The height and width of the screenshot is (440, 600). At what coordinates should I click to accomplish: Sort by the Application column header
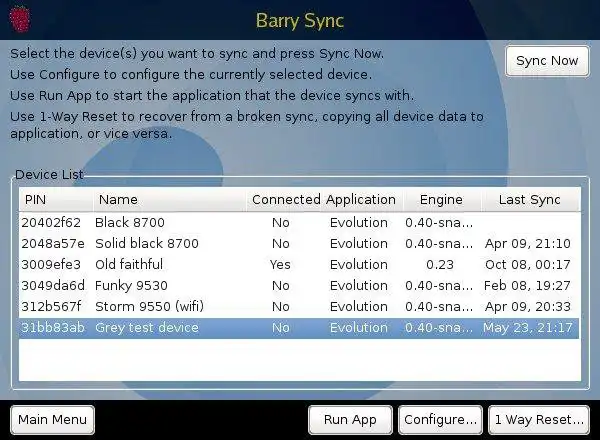pyautogui.click(x=361, y=200)
